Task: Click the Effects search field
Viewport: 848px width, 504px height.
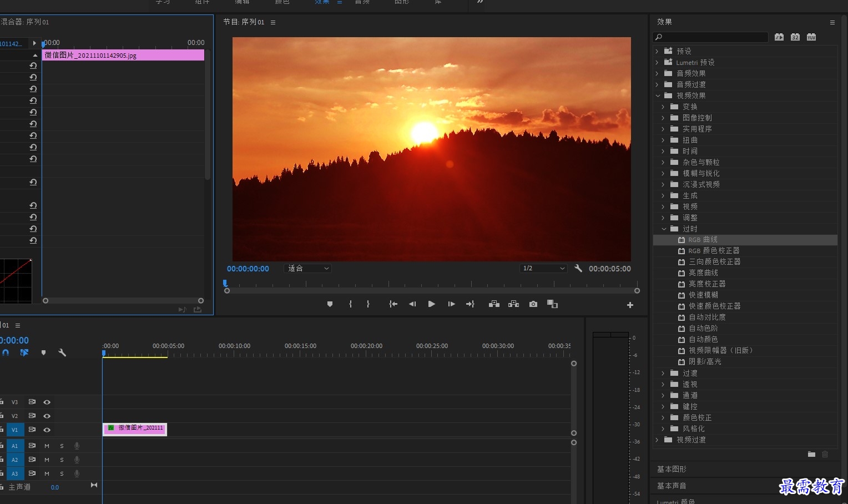Action: click(x=711, y=37)
